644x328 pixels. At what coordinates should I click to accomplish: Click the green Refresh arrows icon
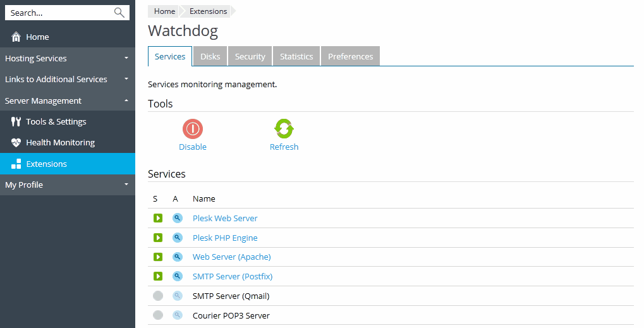tap(284, 129)
